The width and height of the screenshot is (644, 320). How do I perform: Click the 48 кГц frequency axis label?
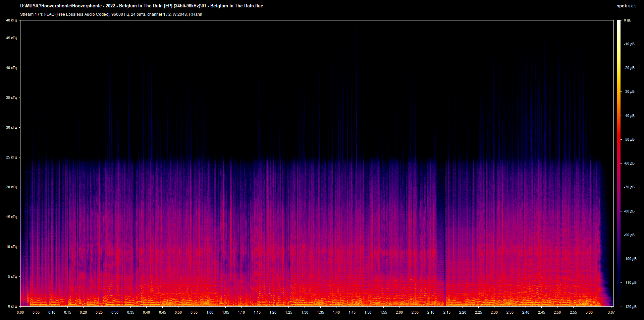click(x=11, y=20)
